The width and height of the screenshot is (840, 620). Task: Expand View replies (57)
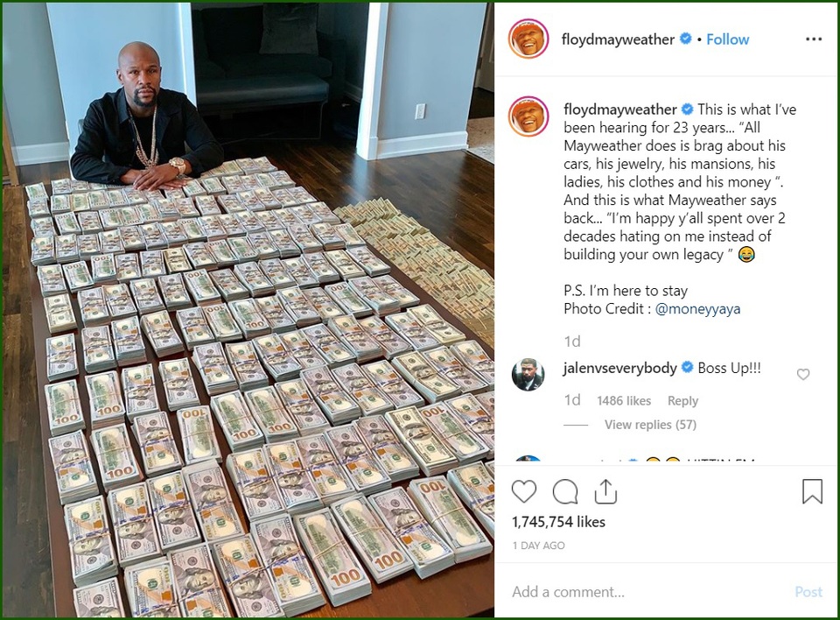[x=650, y=425]
